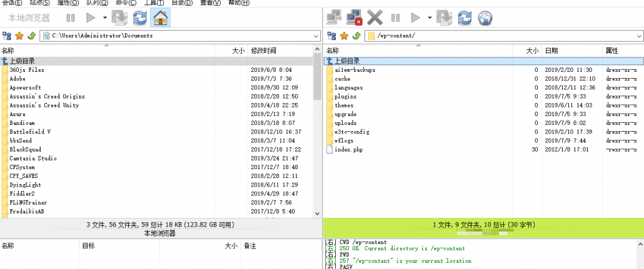Open the local play button dropdown arrow
644x269 pixels.
[105, 18]
